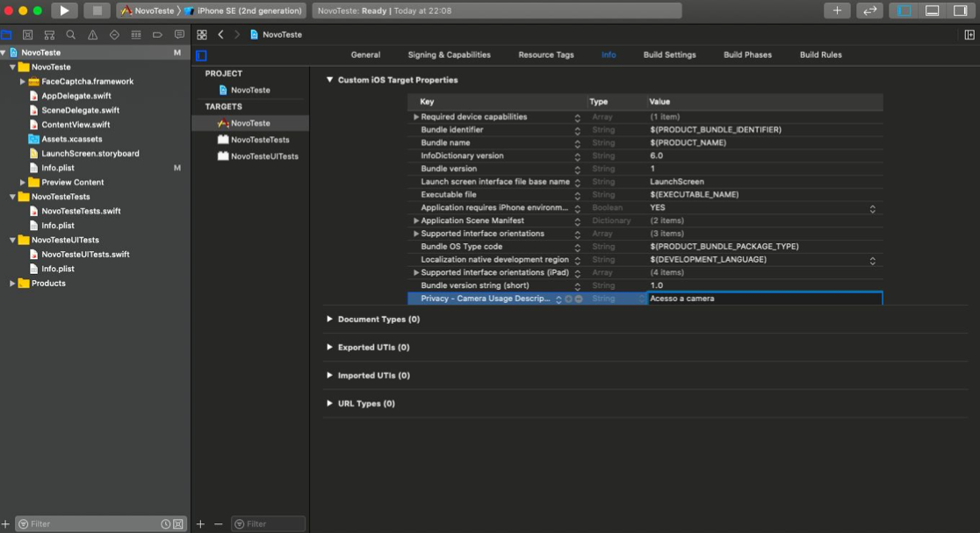Open the Breakpoint navigator
Screen dimensions: 980x533
[157, 35]
